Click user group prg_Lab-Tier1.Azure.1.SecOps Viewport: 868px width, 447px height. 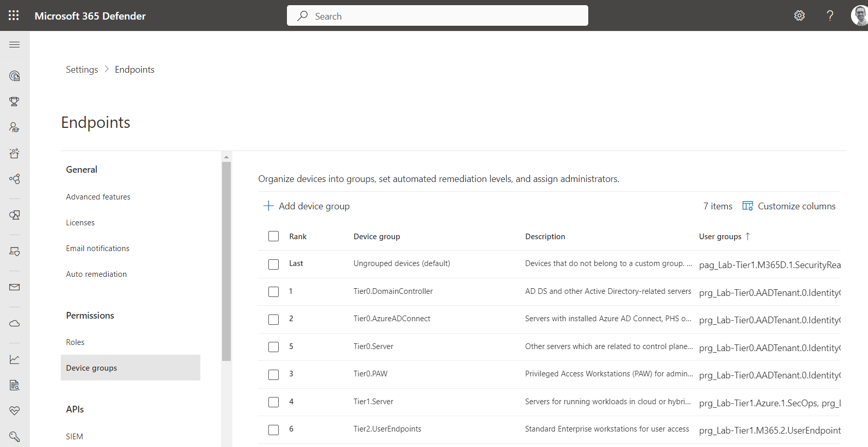tap(758, 403)
